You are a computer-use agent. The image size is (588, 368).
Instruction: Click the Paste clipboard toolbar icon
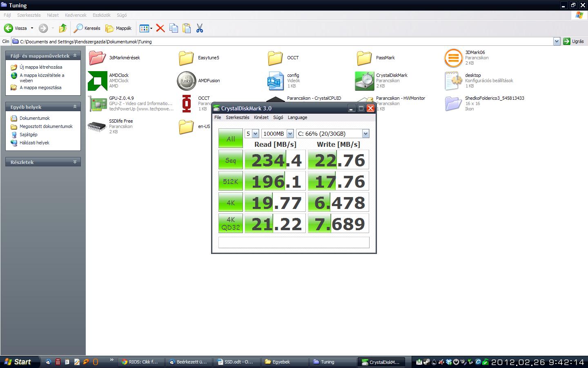pos(187,28)
